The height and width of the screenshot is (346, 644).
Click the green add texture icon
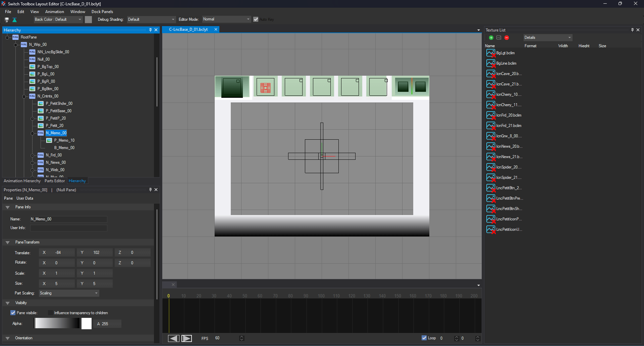click(491, 38)
